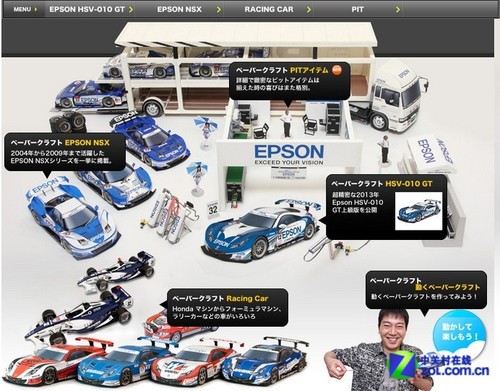Open the EPSON HSV-010 GT menu item
500x391 pixels.
tap(87, 9)
